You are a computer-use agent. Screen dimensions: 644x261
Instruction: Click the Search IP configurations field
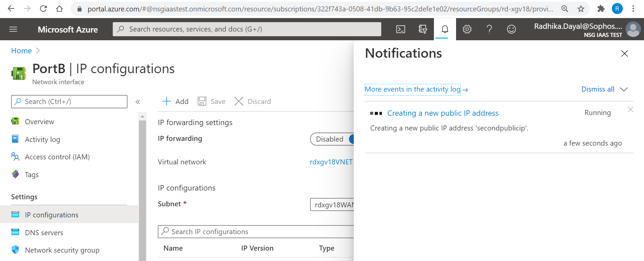pyautogui.click(x=256, y=232)
